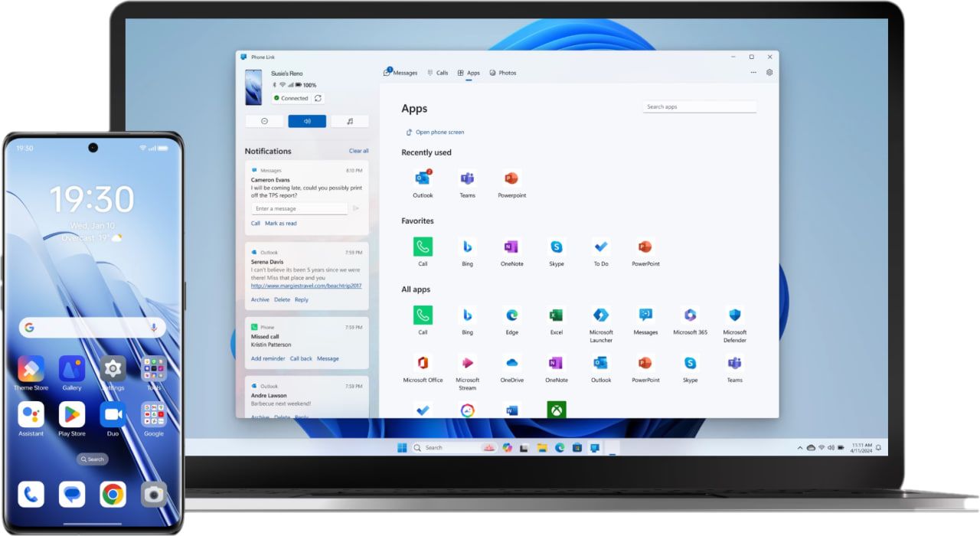Mark Cameron Evans message as read
Image resolution: width=980 pixels, height=536 pixels.
pyautogui.click(x=281, y=224)
